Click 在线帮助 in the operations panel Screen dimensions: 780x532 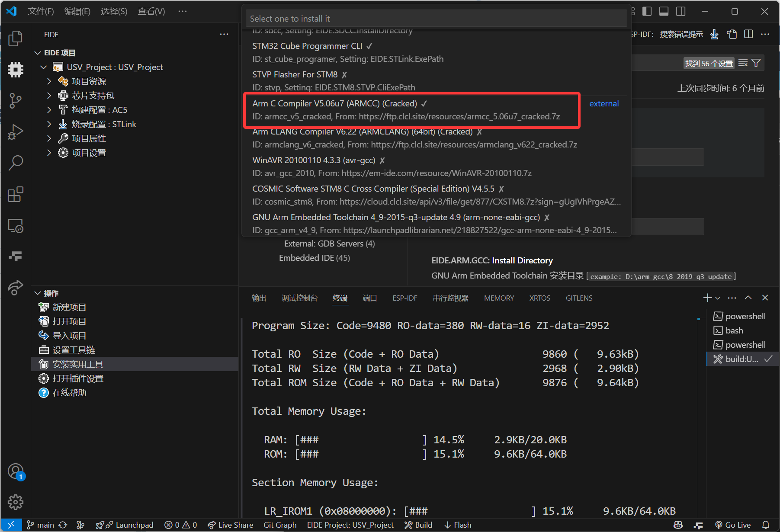click(x=68, y=392)
